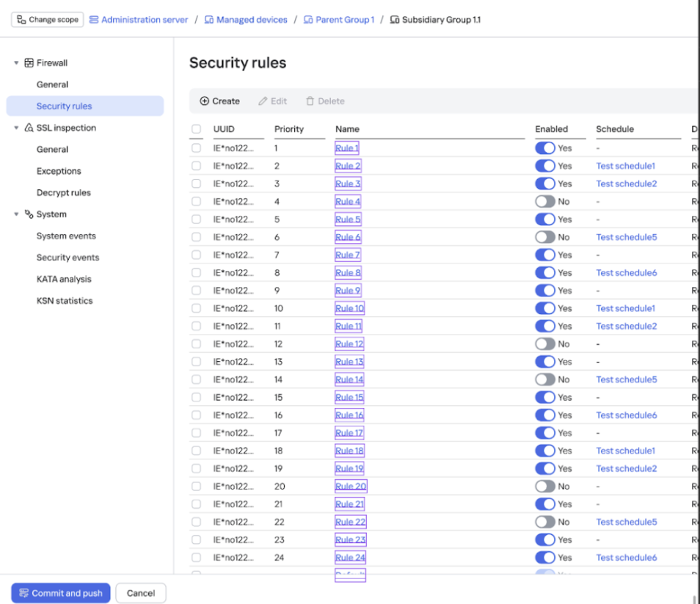Click the Create plus icon
Image resolution: width=700 pixels, height=604 pixels.
point(205,101)
